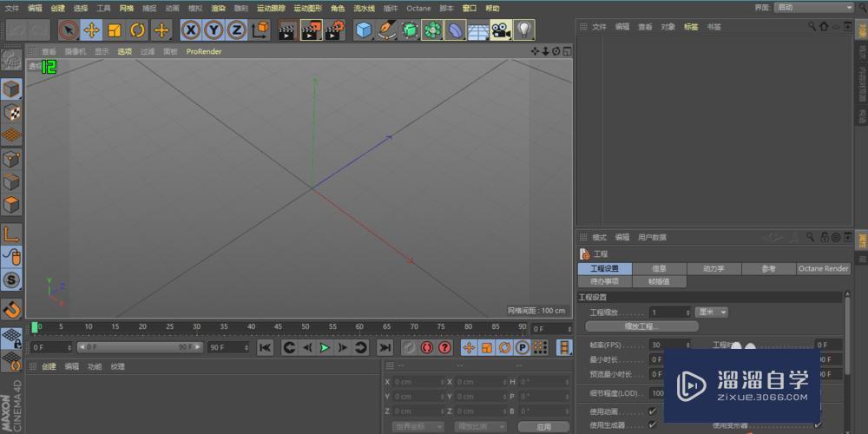The width and height of the screenshot is (868, 434).
Task: Switch to Polygons mode
Action: (11, 205)
